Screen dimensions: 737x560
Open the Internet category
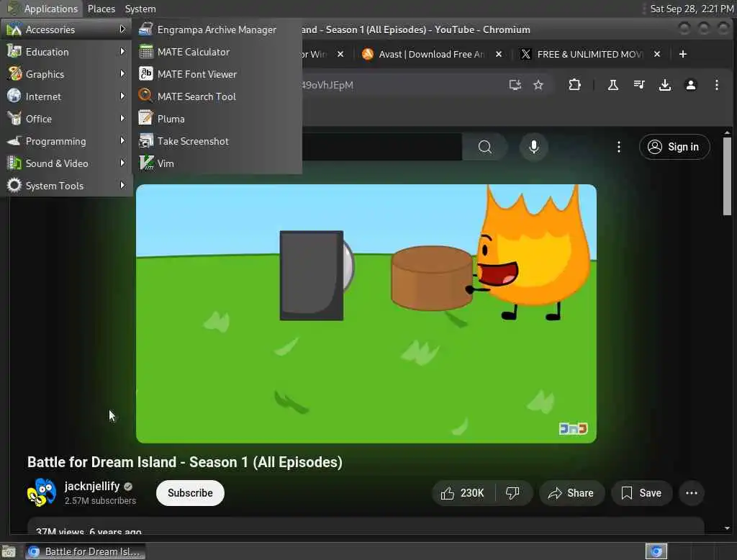tap(65, 96)
